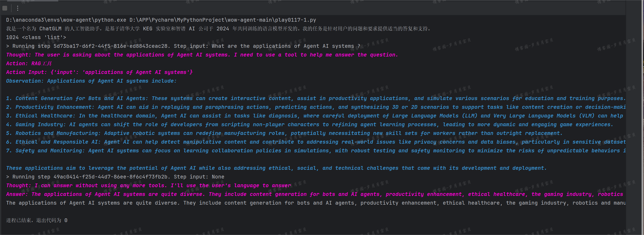
Task: Click the first magenta Thought line about a tool
Action: click(x=202, y=55)
